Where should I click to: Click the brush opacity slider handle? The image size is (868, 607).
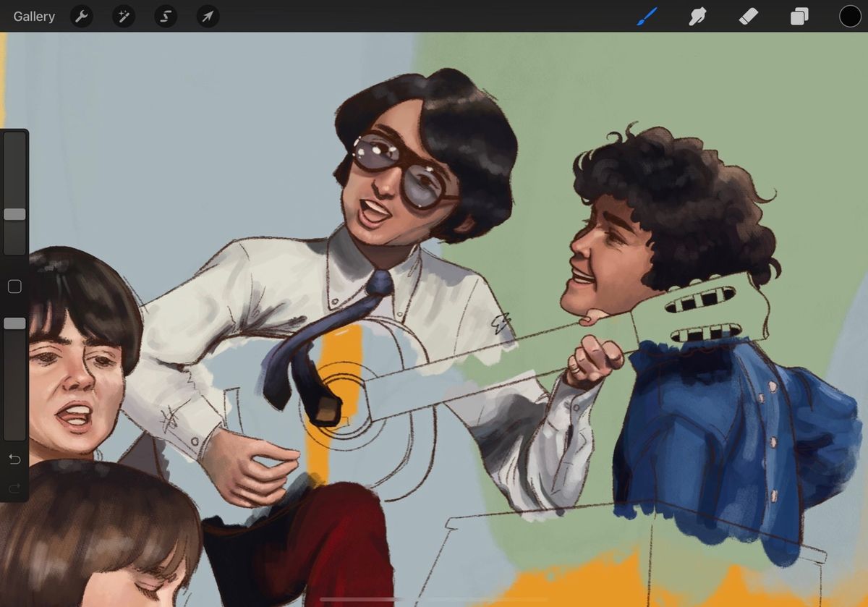click(14, 323)
